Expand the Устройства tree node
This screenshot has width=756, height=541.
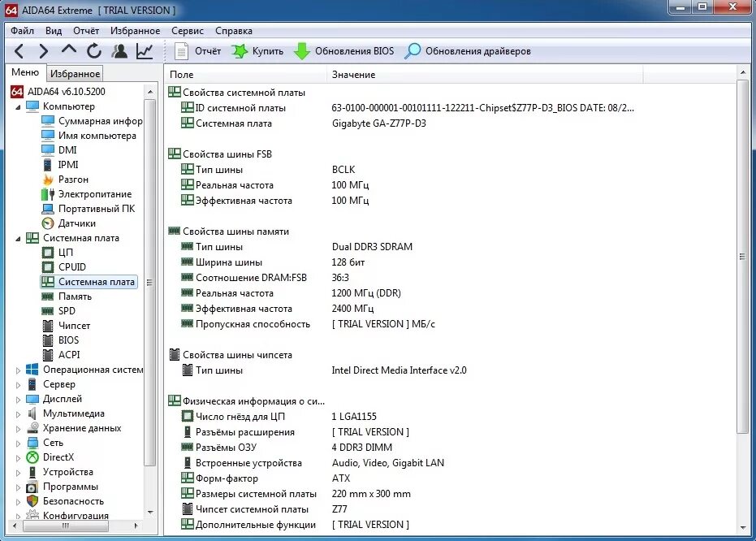(x=18, y=473)
